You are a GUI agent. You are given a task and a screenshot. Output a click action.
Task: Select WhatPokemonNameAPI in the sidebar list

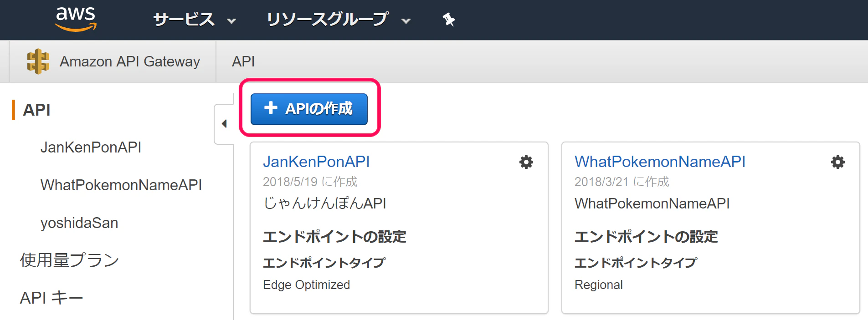121,185
